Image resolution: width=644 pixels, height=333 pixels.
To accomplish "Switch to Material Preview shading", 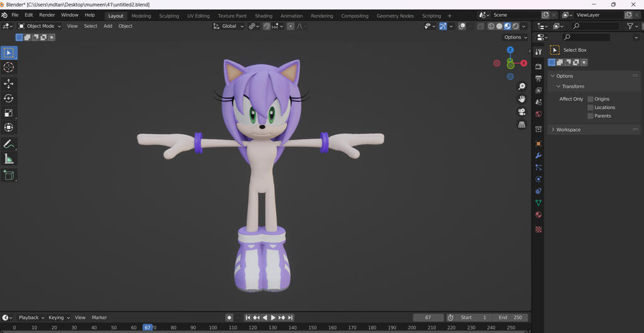I will (x=507, y=26).
